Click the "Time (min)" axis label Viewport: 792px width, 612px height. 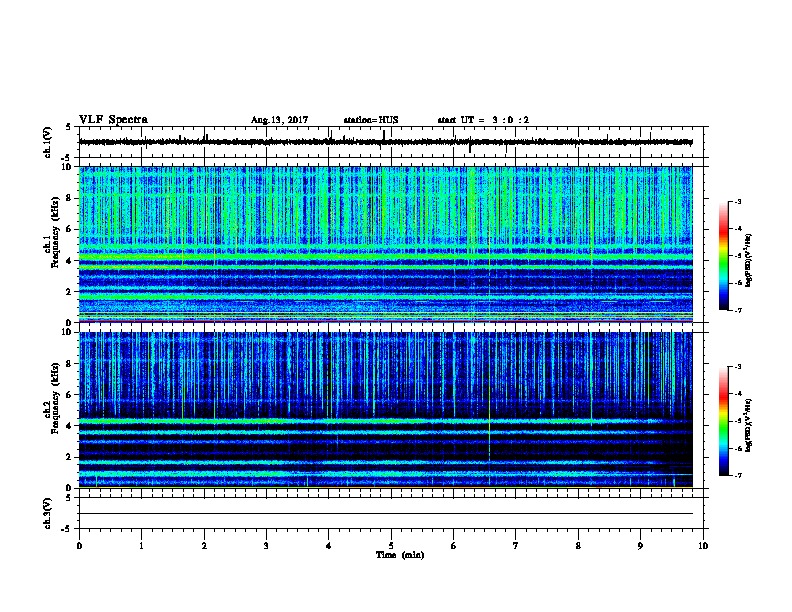(400, 555)
